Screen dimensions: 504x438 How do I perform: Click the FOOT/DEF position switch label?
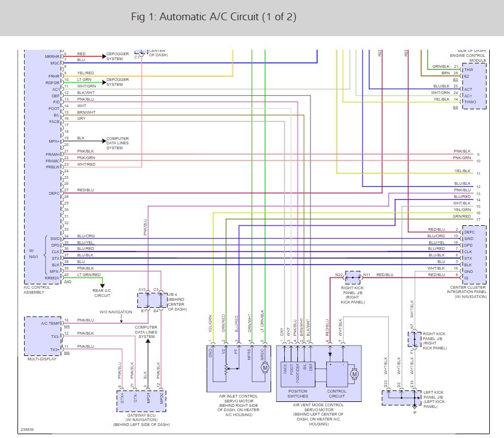coord(297,373)
